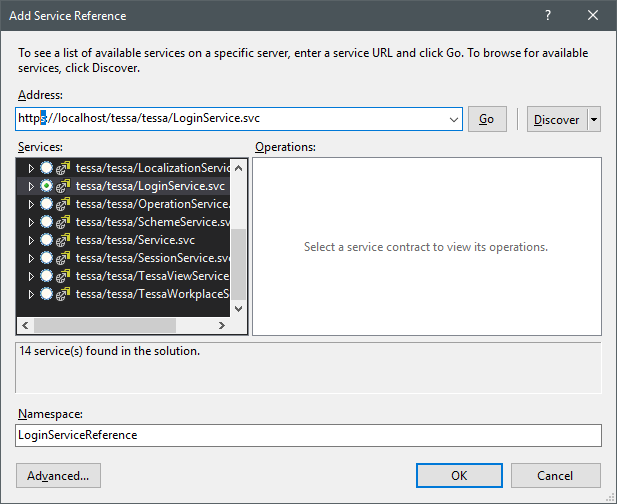Screen dimensions: 617x504
Task: Open the Discover button dropdown arrow
Action: point(594,119)
